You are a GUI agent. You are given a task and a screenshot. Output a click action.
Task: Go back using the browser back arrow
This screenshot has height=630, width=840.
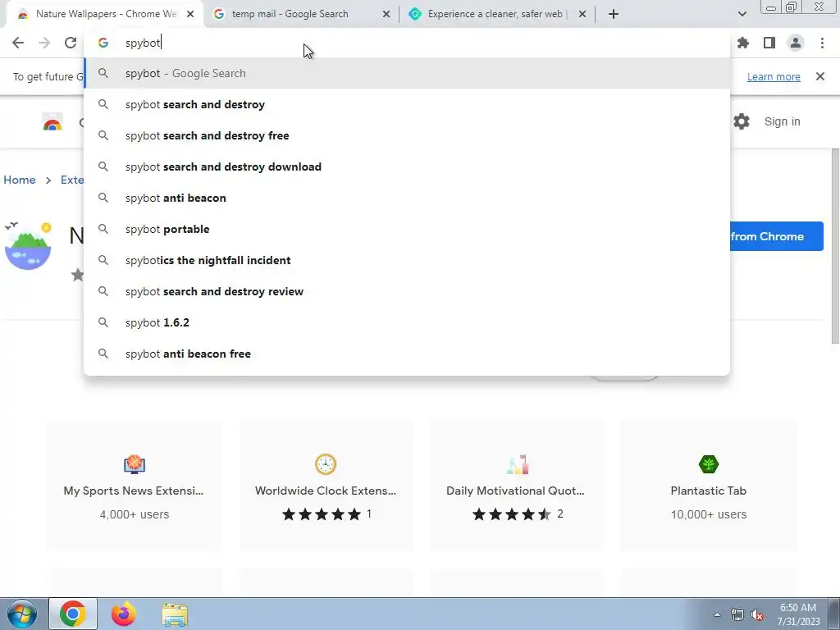click(x=18, y=43)
